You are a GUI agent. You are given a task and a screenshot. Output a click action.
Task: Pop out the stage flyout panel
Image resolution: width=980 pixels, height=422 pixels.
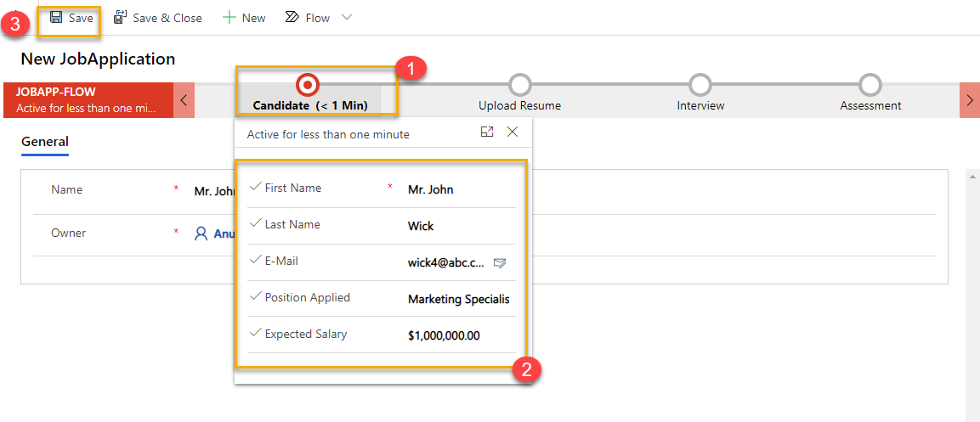point(487,132)
